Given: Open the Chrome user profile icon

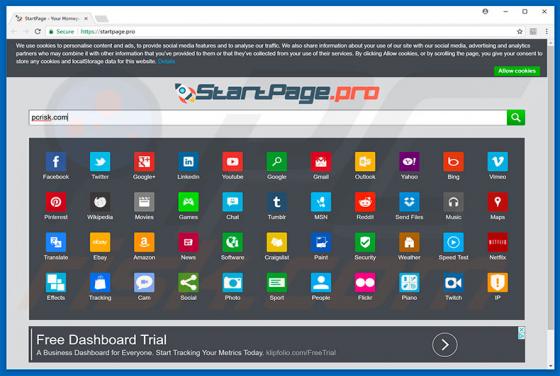Looking at the screenshot, I should point(485,11).
